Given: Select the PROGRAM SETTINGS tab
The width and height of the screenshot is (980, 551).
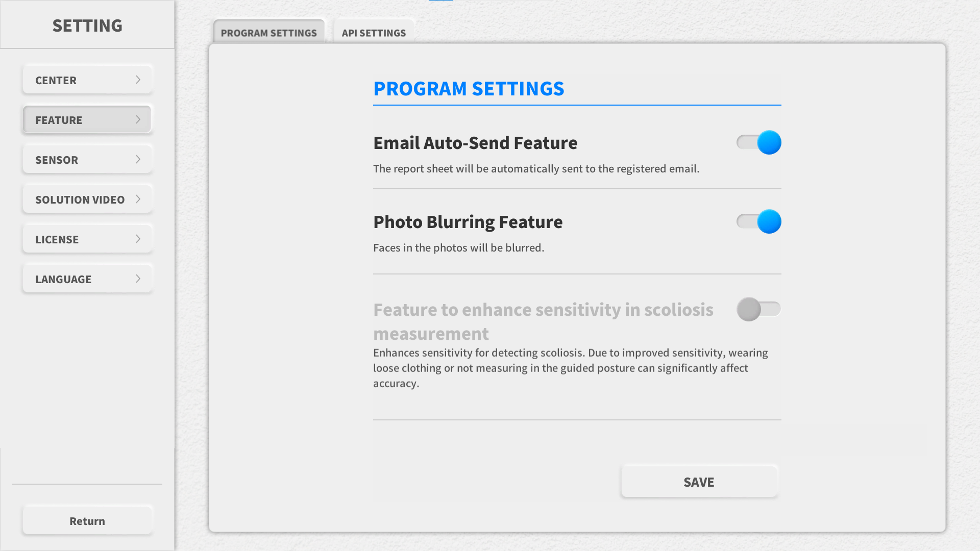Looking at the screenshot, I should pos(269,32).
